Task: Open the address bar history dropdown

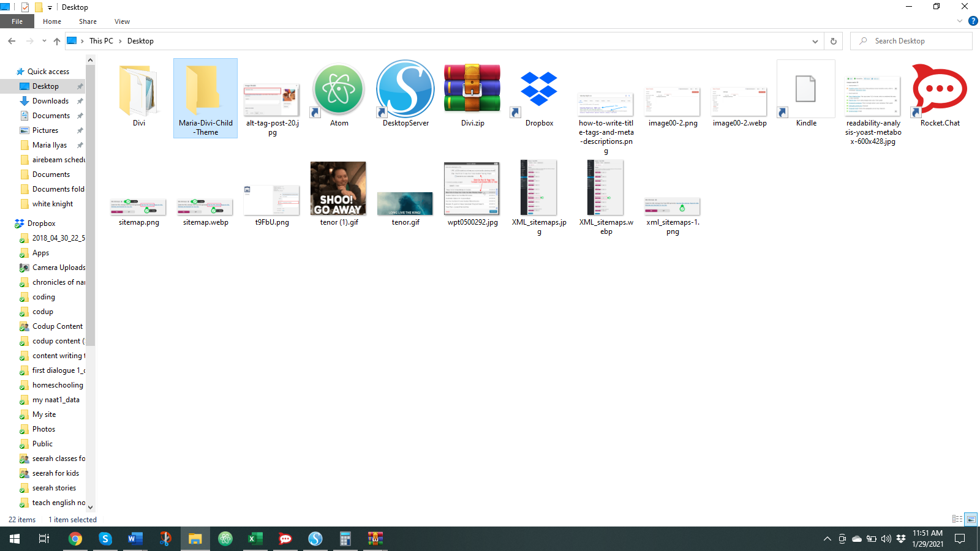Action: tap(815, 41)
